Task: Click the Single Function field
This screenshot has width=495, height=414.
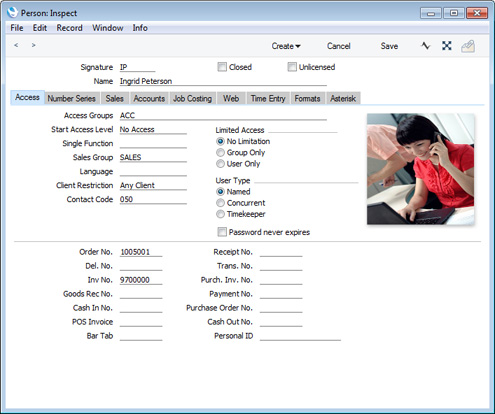Action: pos(153,143)
